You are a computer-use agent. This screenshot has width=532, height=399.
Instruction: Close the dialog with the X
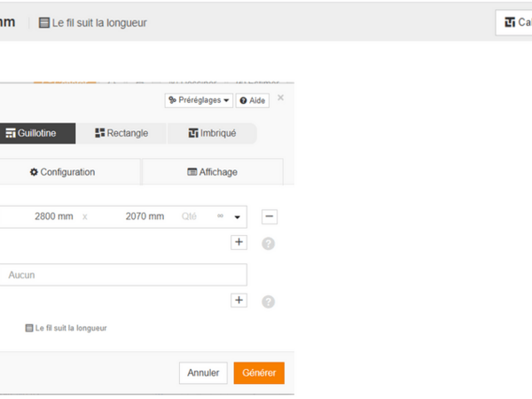(x=281, y=98)
